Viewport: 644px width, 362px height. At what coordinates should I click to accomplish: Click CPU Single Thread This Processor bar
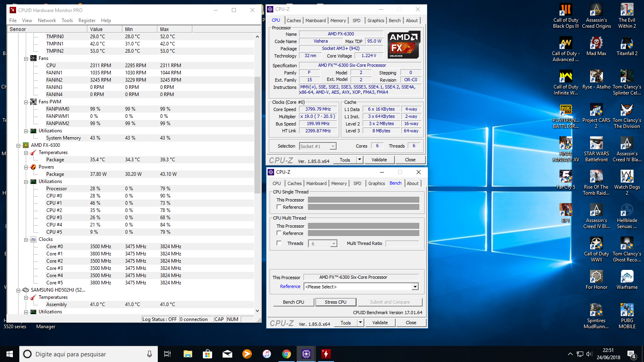pos(363,200)
